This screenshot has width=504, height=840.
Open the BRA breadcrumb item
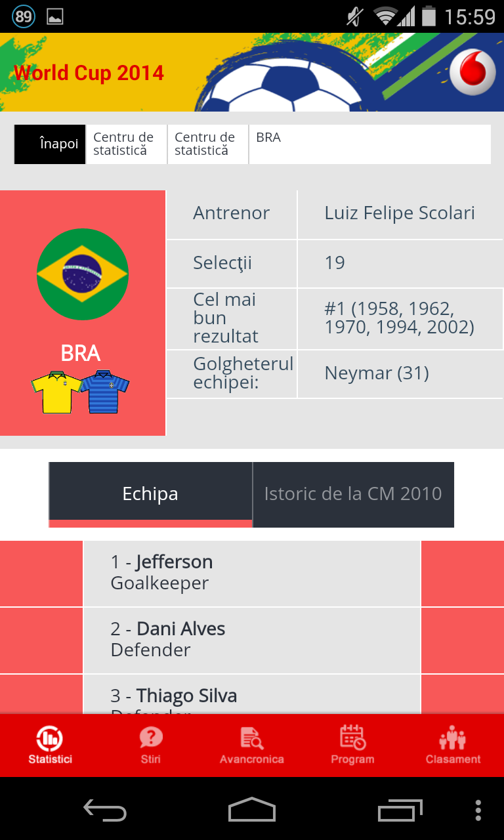[x=370, y=144]
